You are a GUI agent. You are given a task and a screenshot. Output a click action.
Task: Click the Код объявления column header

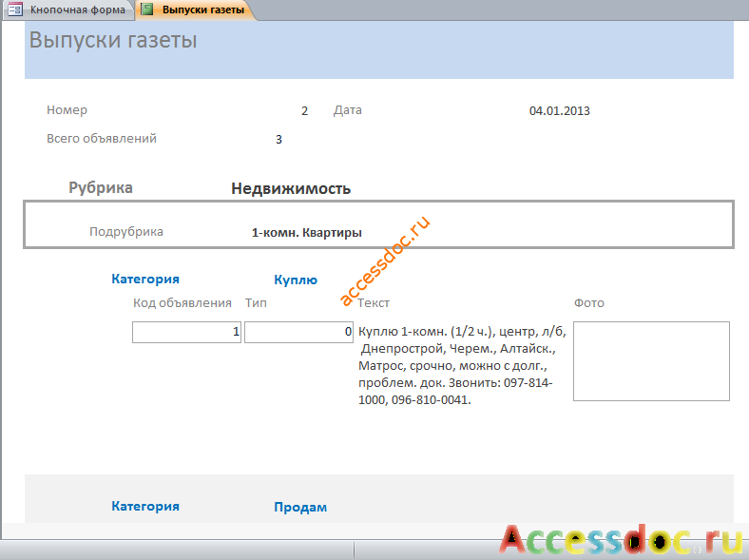tap(182, 303)
